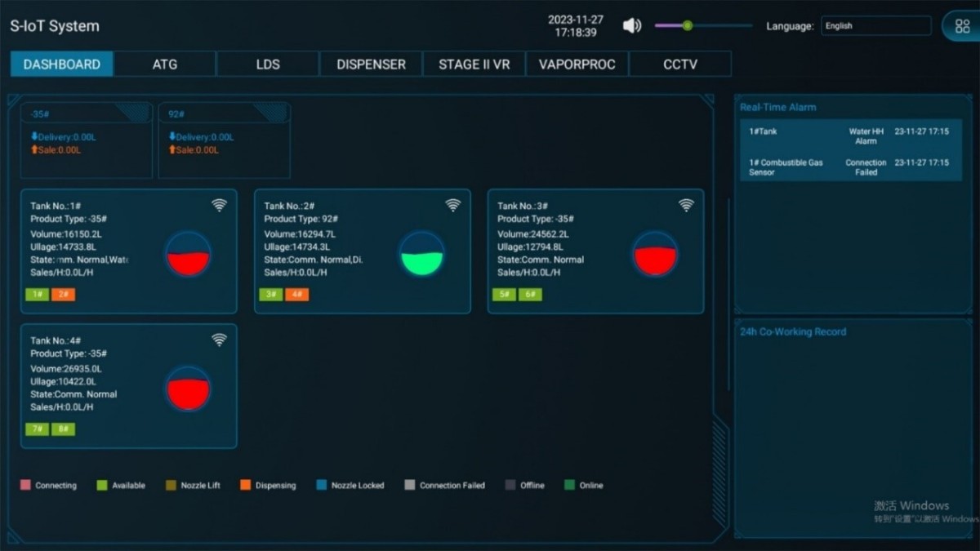This screenshot has height=551, width=980.
Task: Switch to the ATG tab
Action: (165, 64)
